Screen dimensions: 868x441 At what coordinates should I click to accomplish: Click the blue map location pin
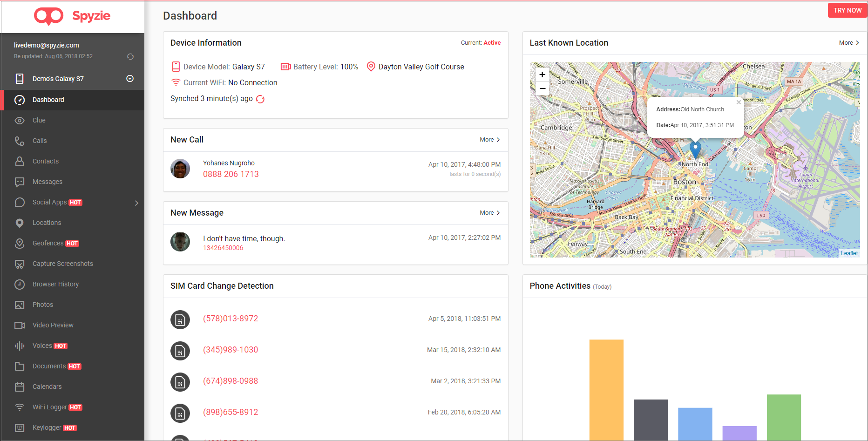point(695,150)
